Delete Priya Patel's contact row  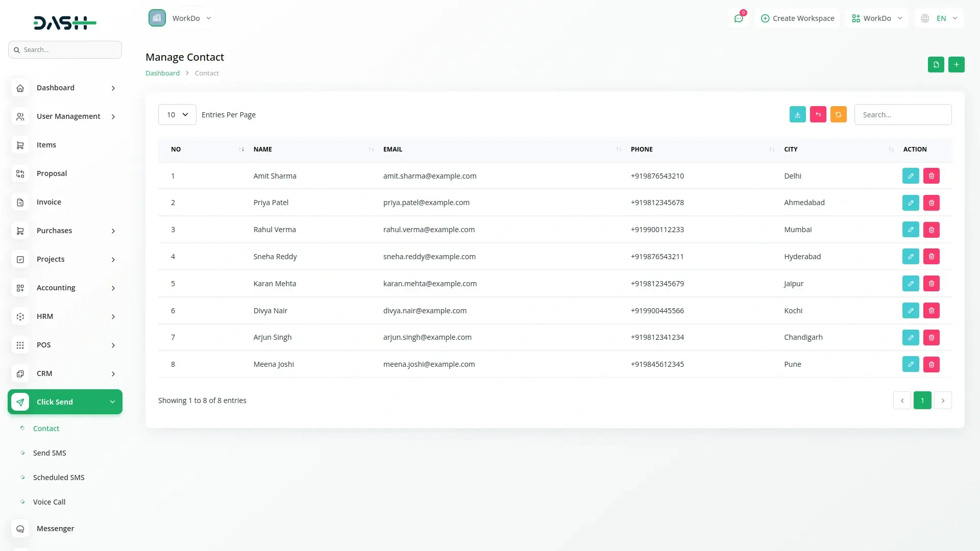pos(931,203)
